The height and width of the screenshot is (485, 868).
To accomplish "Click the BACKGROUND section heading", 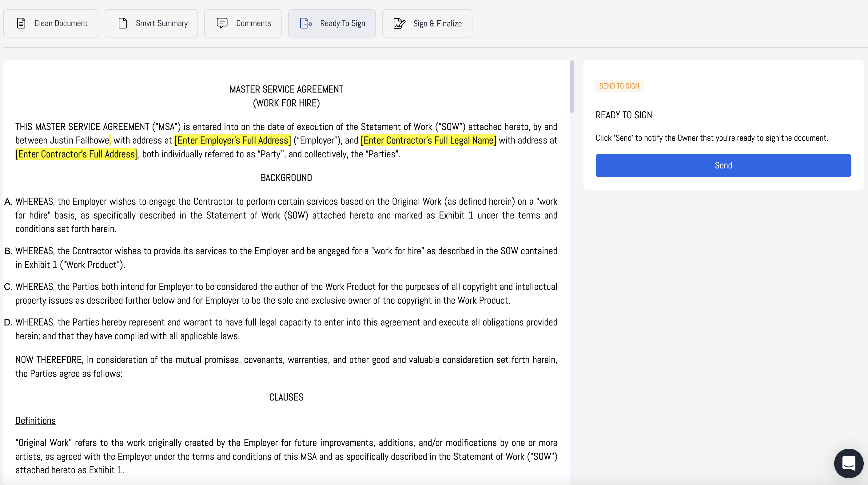I will tap(286, 178).
